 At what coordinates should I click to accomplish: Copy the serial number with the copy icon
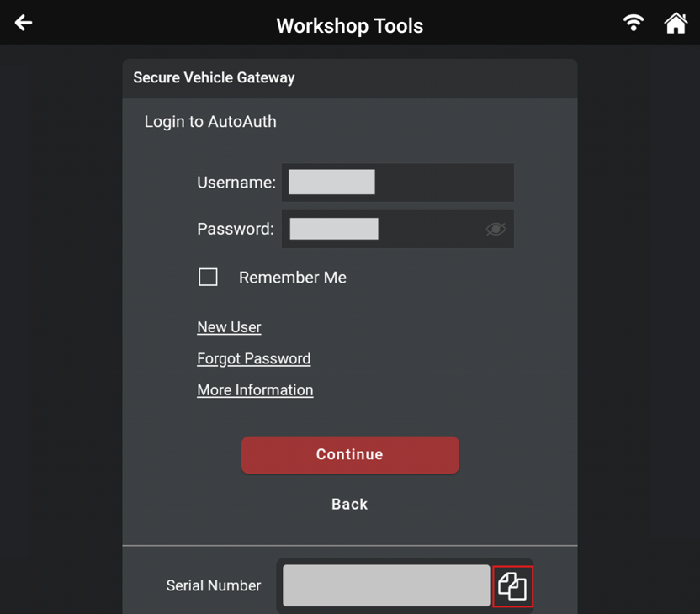(x=512, y=586)
